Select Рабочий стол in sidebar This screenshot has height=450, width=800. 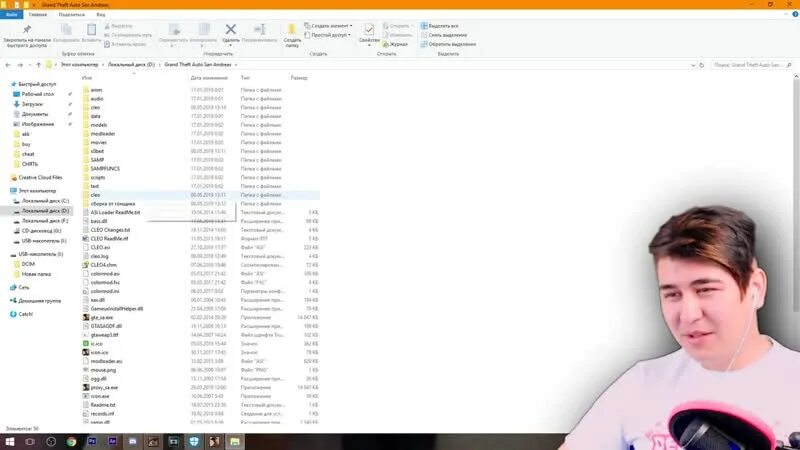[37, 94]
